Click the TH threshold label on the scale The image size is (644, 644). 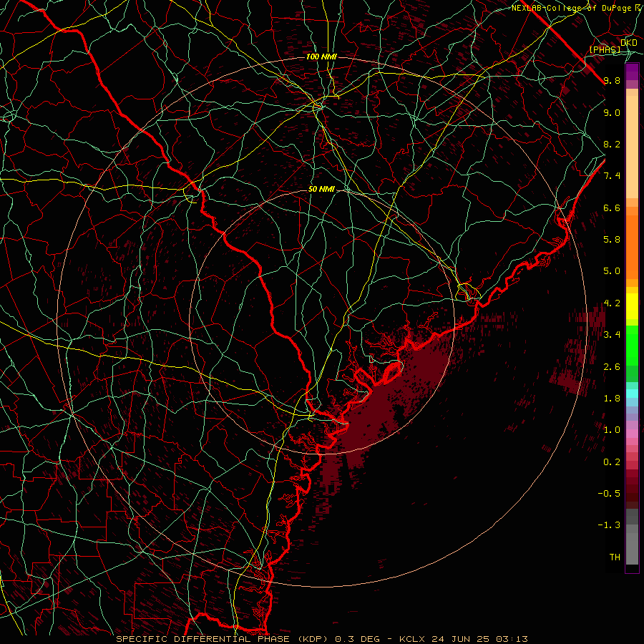[615, 557]
